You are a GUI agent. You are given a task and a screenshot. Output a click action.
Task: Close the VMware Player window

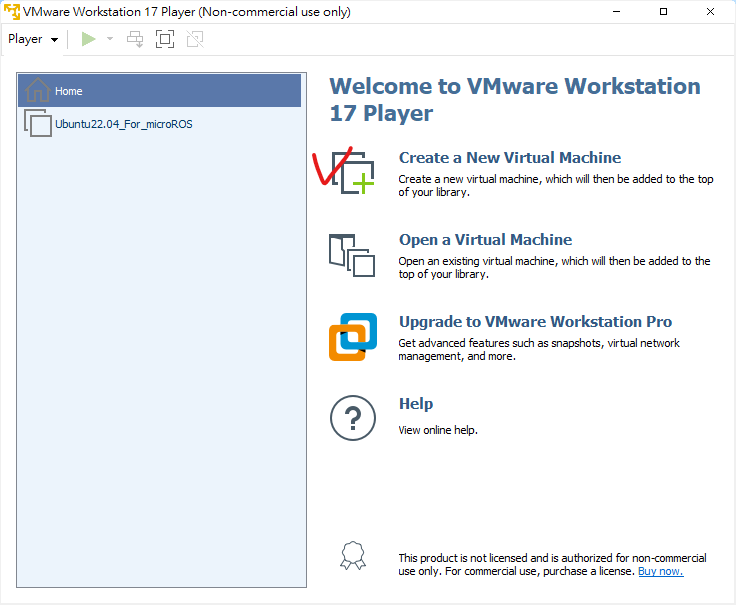pyautogui.click(x=710, y=12)
